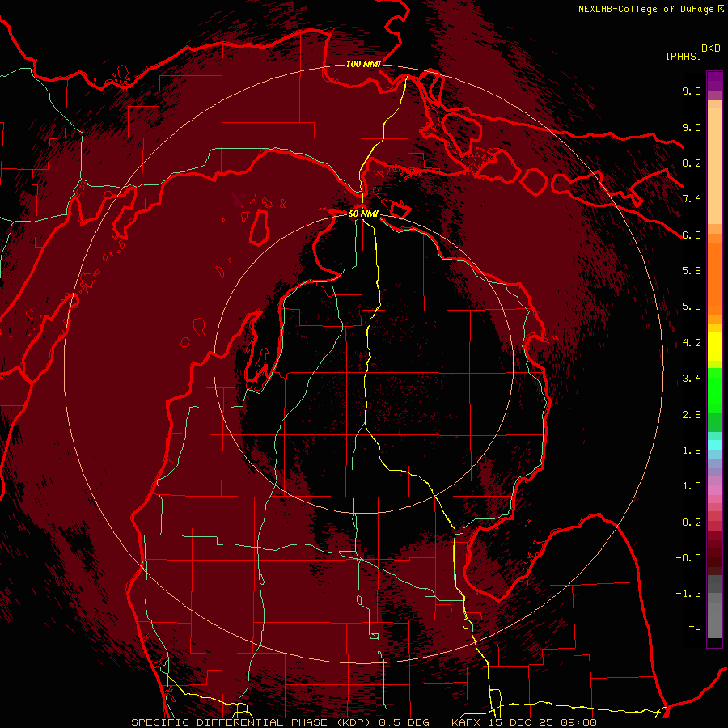The height and width of the screenshot is (728, 728).
Task: Click the 5.0 value on the legend
Action: (692, 307)
